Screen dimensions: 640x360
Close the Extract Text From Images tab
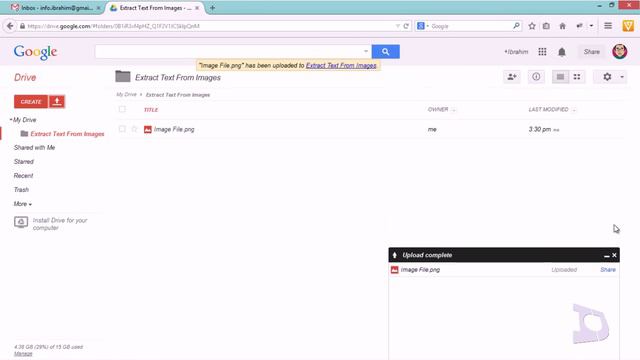(x=197, y=8)
